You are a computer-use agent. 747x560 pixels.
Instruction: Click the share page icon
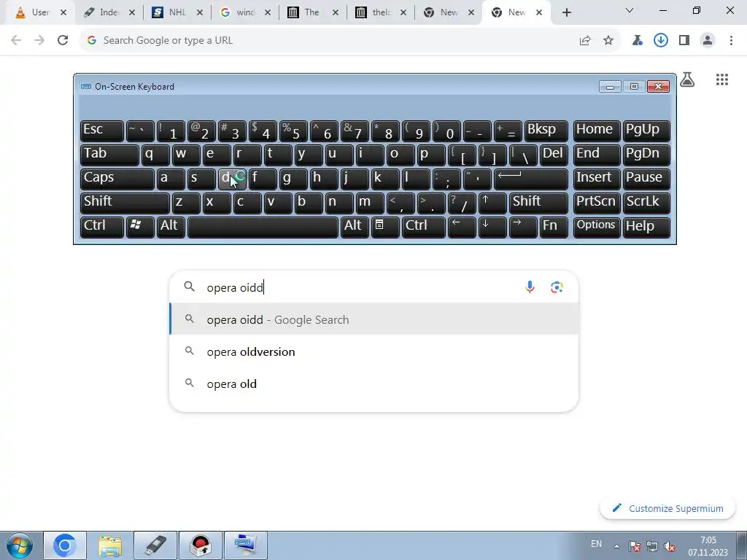(x=585, y=41)
